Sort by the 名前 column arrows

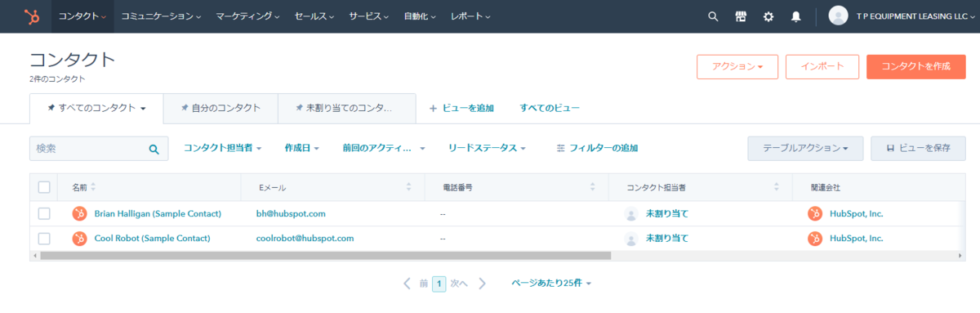coord(93,187)
